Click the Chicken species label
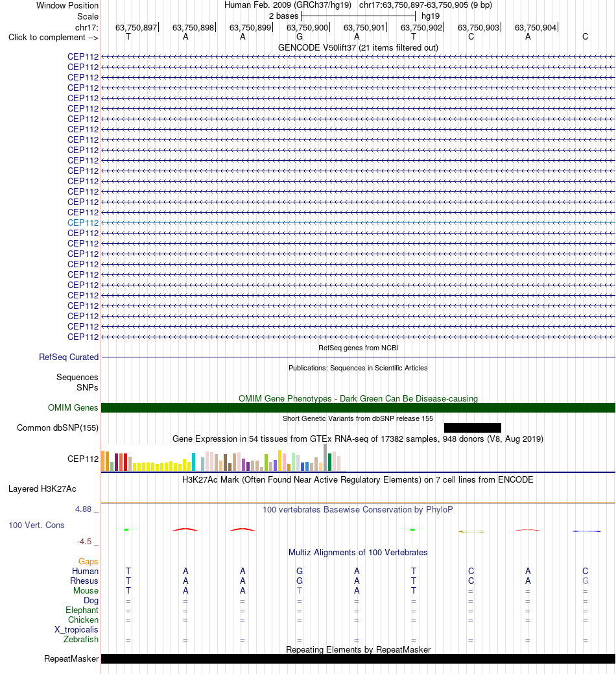 pyautogui.click(x=83, y=620)
